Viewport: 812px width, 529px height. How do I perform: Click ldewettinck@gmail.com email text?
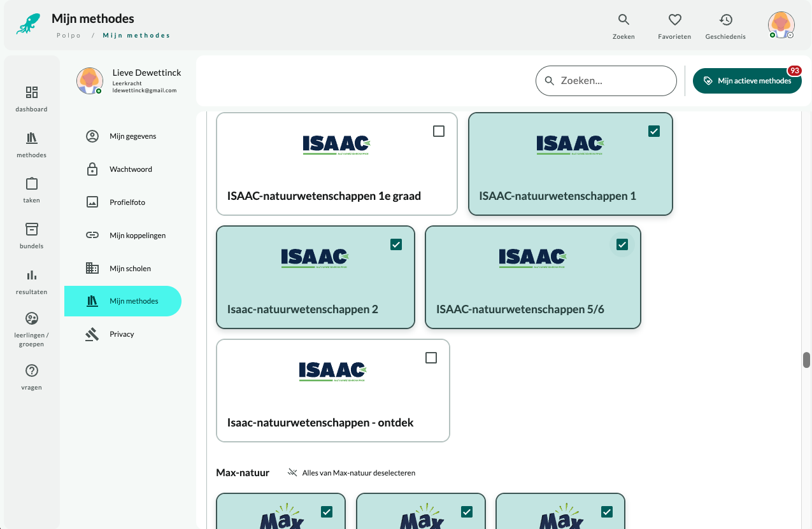[x=145, y=90]
